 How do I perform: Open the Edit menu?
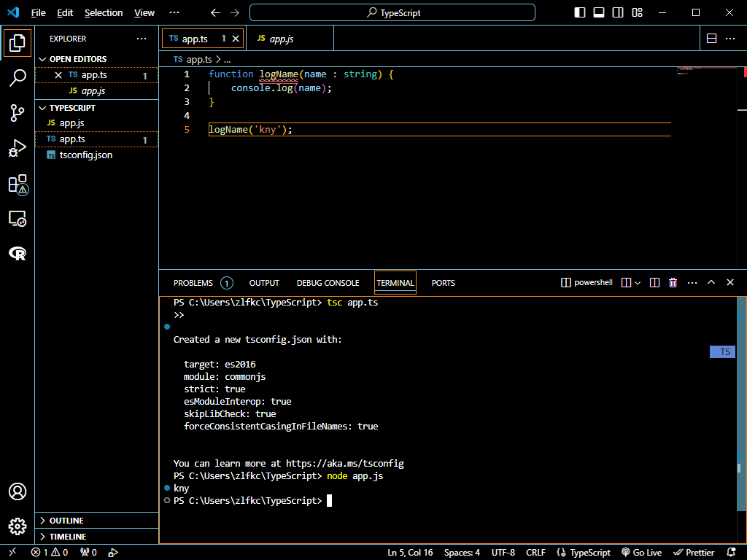pyautogui.click(x=65, y=13)
